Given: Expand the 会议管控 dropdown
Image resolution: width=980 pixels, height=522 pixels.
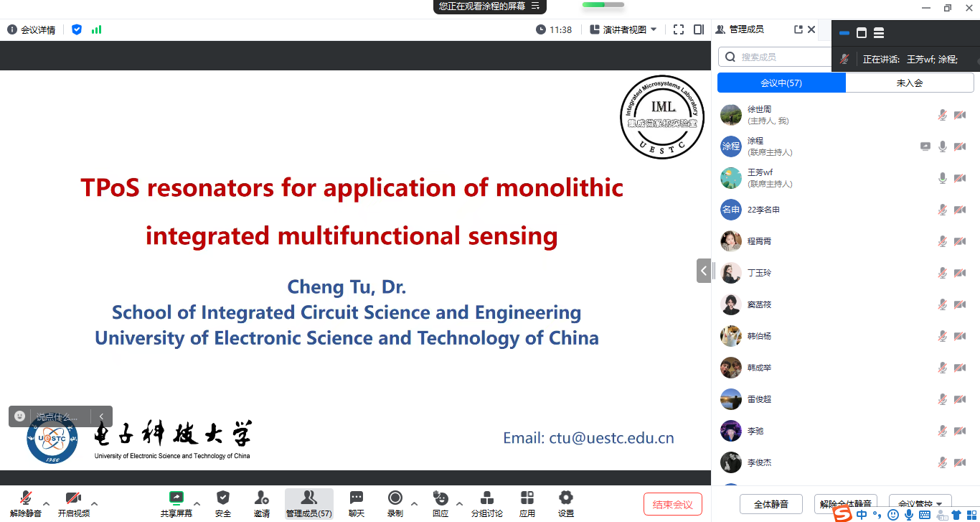Looking at the screenshot, I should tap(920, 504).
